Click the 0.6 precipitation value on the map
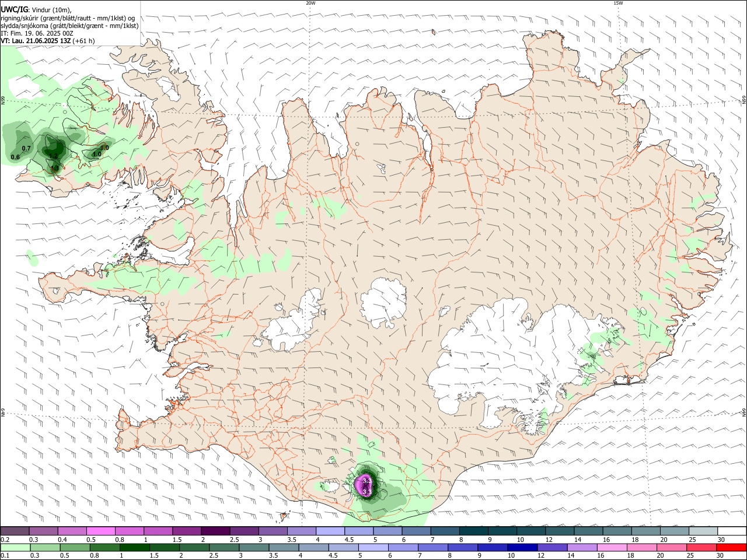 (x=15, y=157)
